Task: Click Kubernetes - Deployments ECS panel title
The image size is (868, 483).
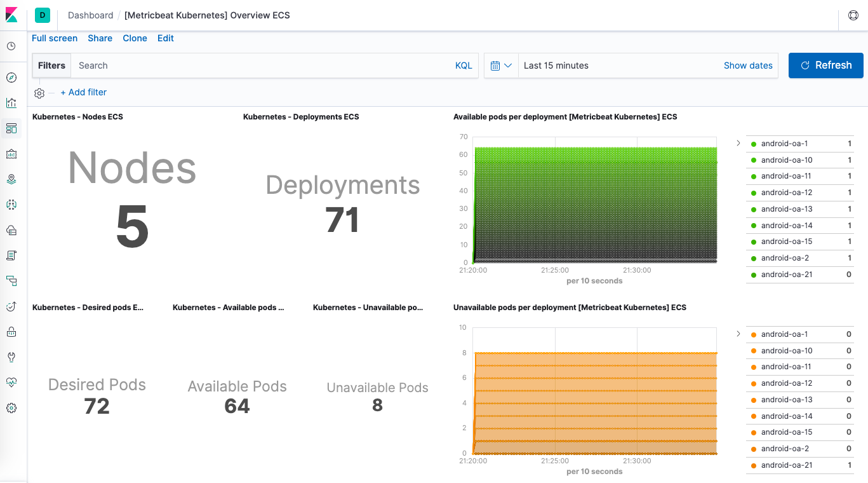Action: (301, 117)
